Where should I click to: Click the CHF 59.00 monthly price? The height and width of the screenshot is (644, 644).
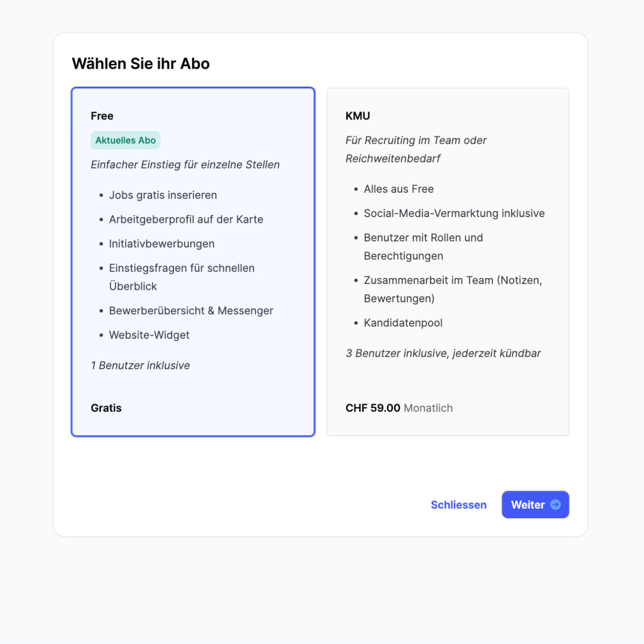(373, 408)
